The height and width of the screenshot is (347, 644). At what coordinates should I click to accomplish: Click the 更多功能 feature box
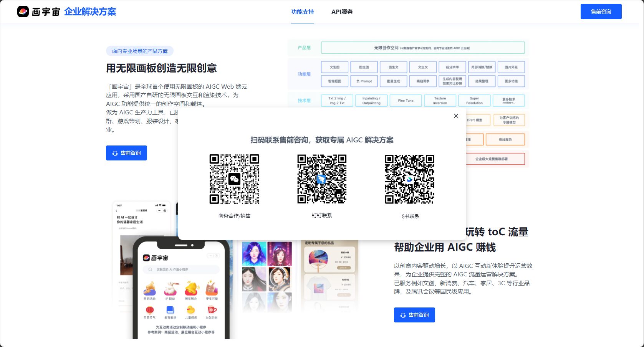[511, 81]
